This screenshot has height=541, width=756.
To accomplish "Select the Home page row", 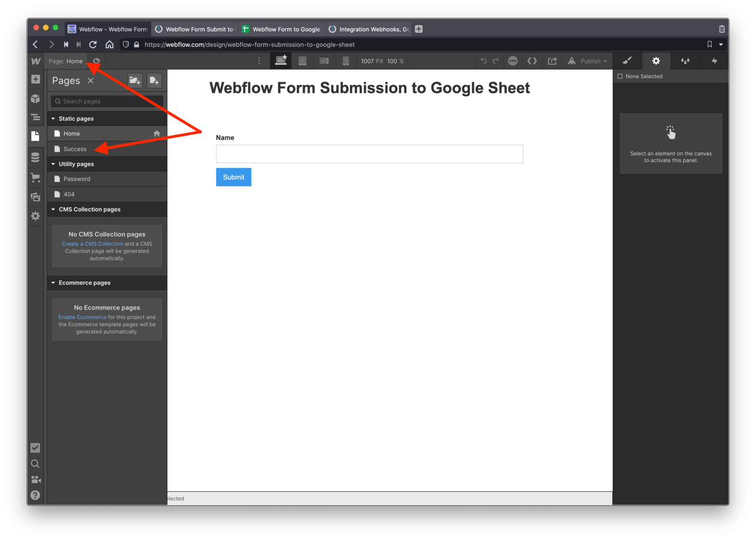I will (x=107, y=134).
